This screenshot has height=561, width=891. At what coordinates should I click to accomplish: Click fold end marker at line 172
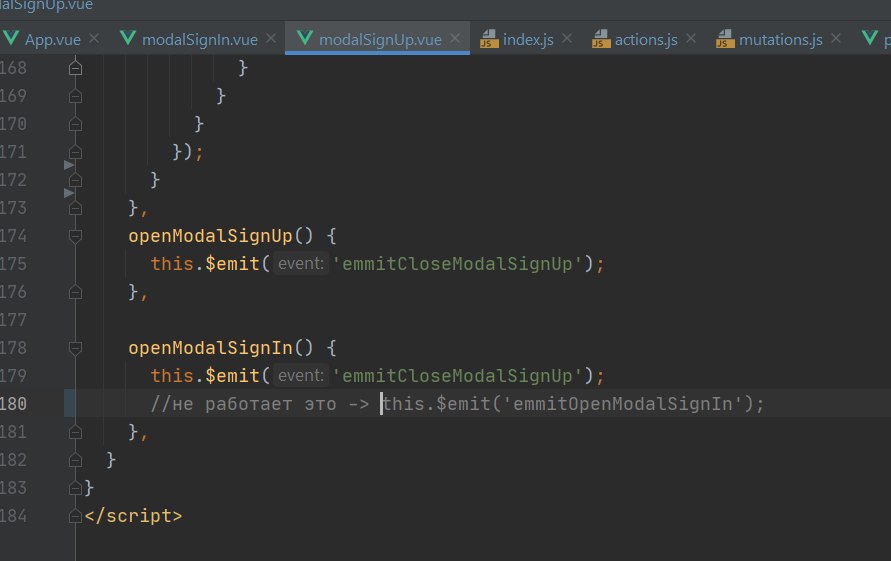75,180
